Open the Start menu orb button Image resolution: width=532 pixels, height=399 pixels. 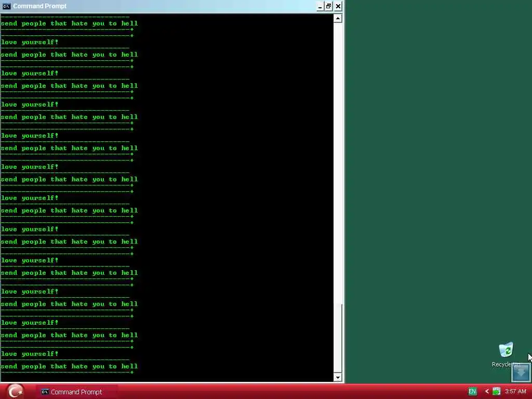tap(15, 391)
